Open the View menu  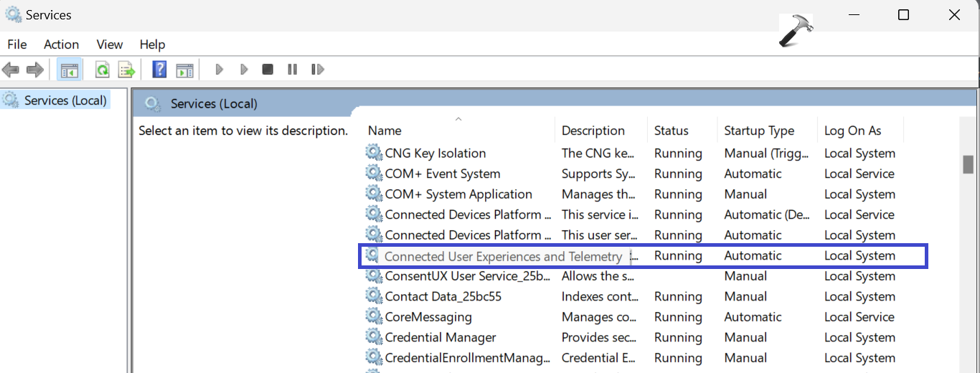tap(110, 44)
